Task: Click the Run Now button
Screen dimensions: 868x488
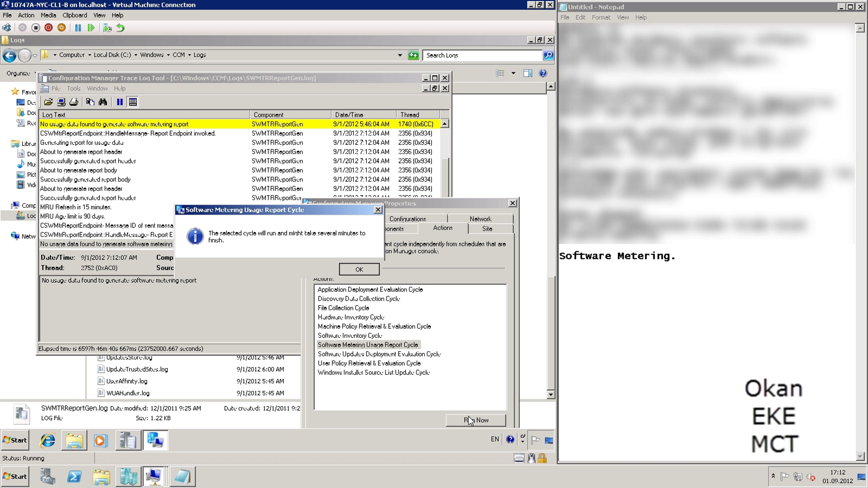Action: tap(476, 420)
